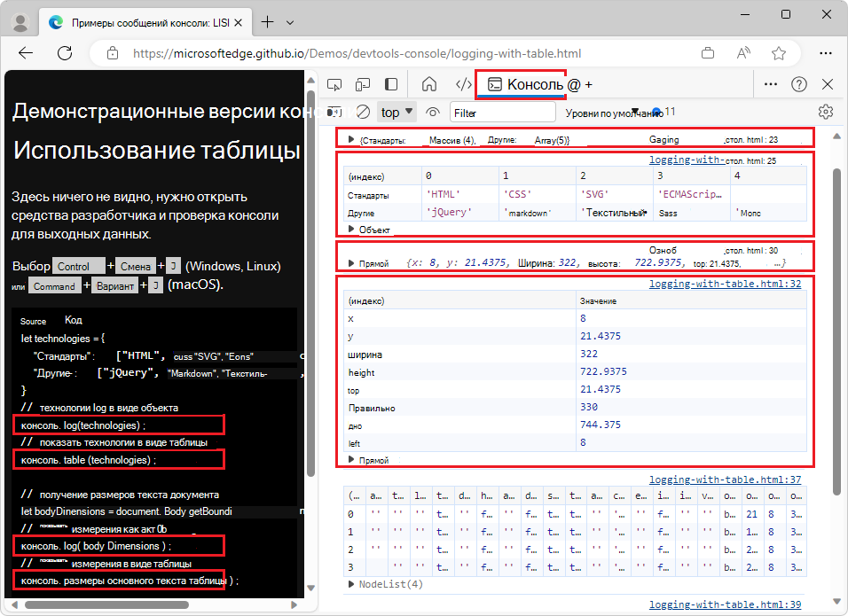This screenshot has width=848, height=616.
Task: Refresh the page with the reload icon
Action: (x=65, y=52)
